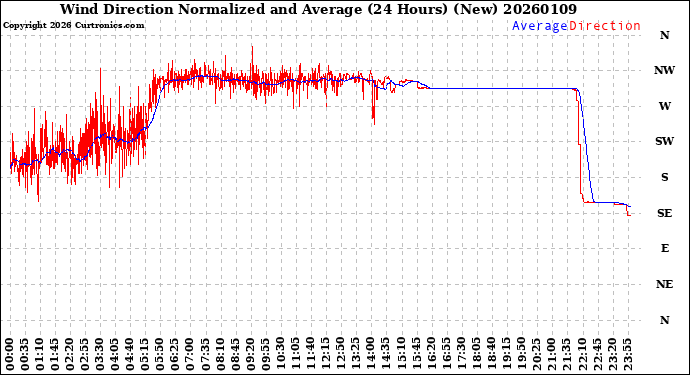Click the 05:50 time label
Screen dimensions: 690x375
[160, 355]
